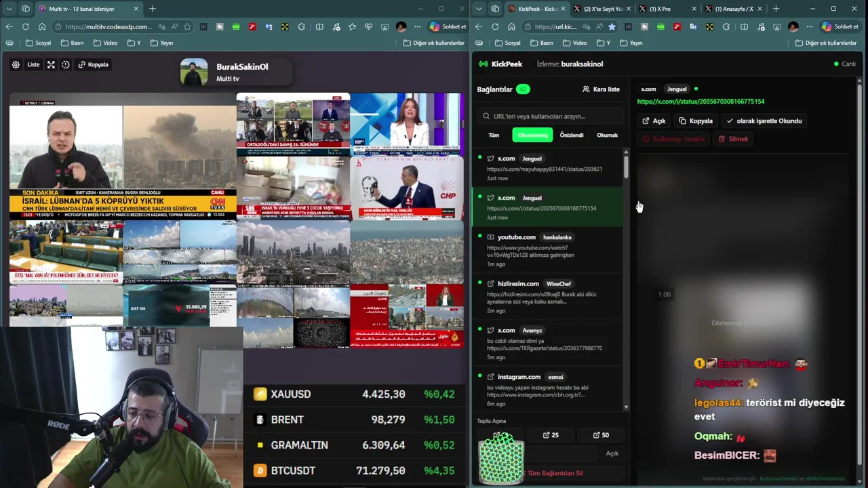Click the KickPeek logo
Screen dimensions: 868x488
(x=500, y=64)
